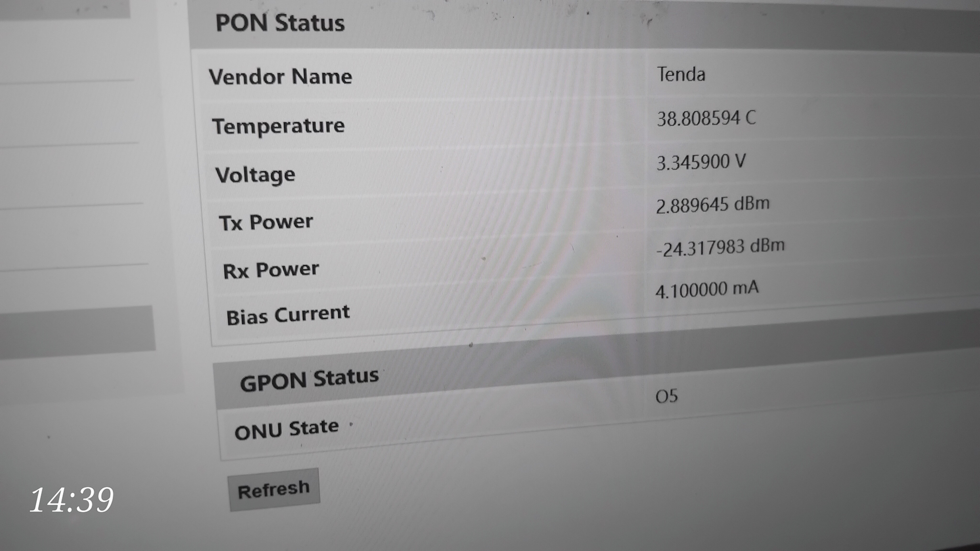Click the GPON Status section header

309,380
